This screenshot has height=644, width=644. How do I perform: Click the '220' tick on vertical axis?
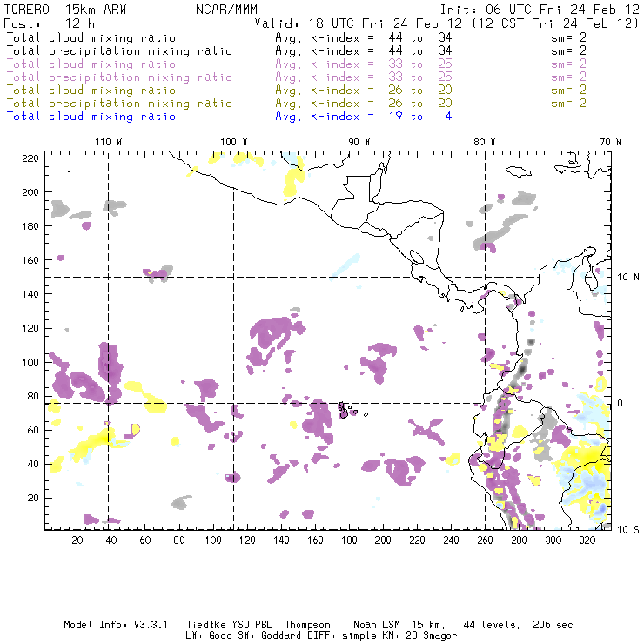tap(30, 158)
